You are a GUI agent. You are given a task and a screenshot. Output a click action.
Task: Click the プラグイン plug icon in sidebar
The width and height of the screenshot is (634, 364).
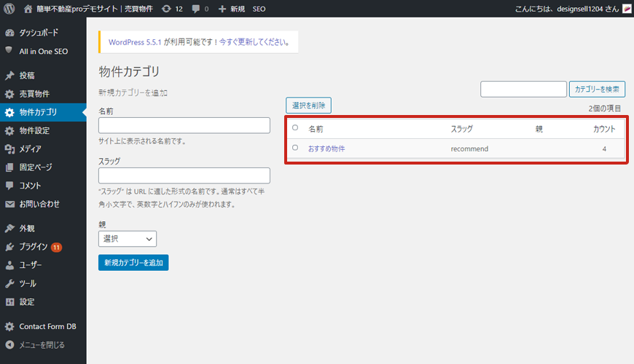click(x=9, y=247)
